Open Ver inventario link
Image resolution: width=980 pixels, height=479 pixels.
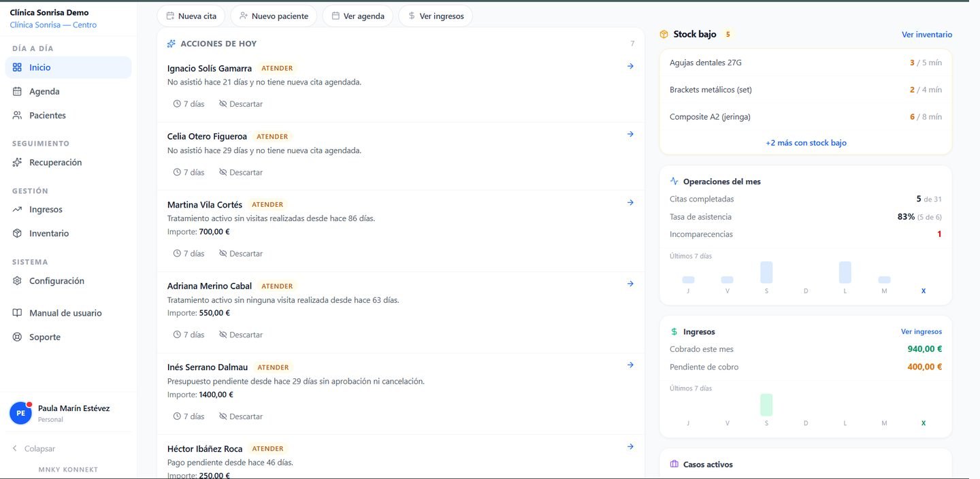927,34
